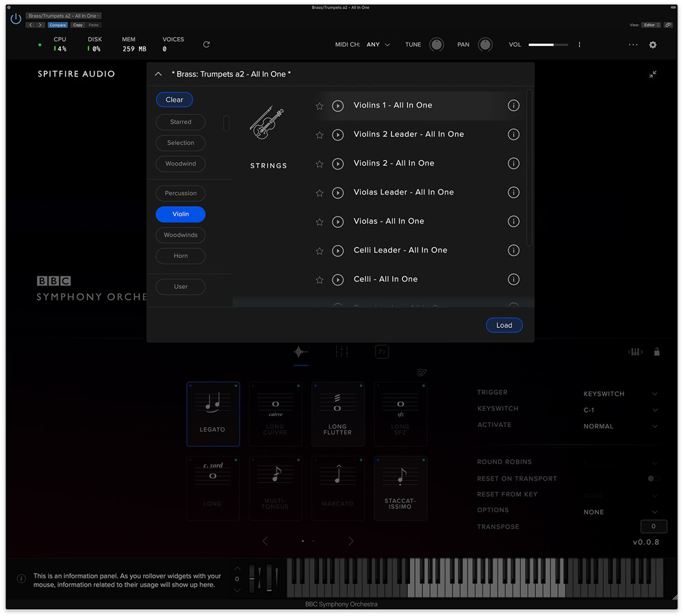Viewport: 683px width, 616px height.
Task: Click the TRANSPOSE value field
Action: [654, 526]
